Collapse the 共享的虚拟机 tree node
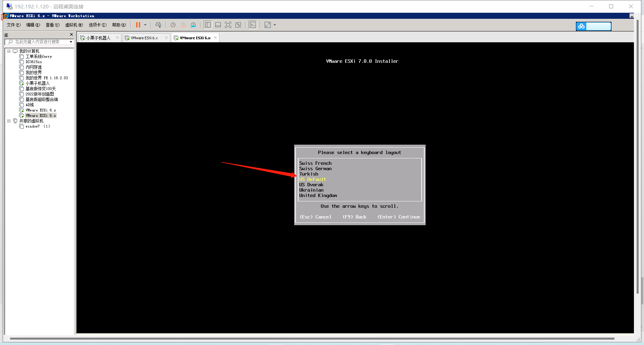644x345 pixels. pyautogui.click(x=9, y=121)
